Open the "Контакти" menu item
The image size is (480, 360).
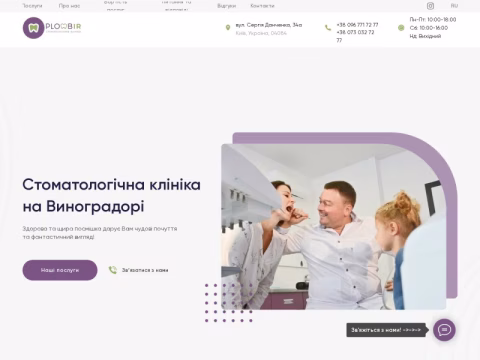coord(262,6)
